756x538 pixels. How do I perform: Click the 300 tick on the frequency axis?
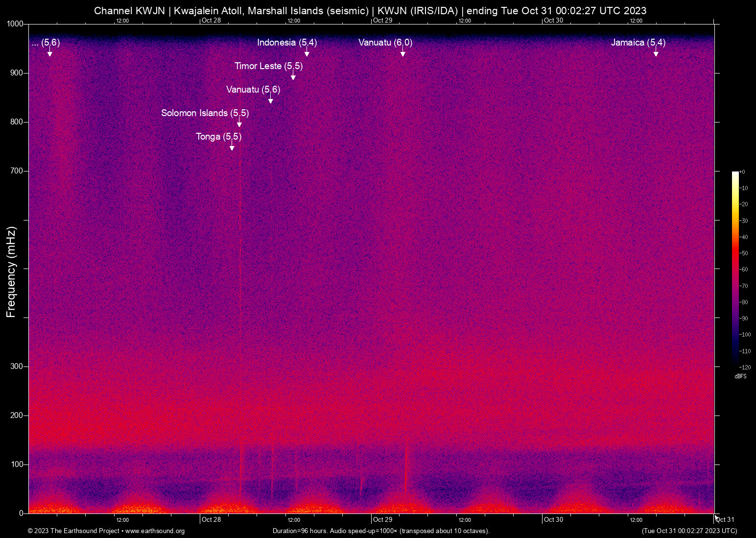[17, 367]
